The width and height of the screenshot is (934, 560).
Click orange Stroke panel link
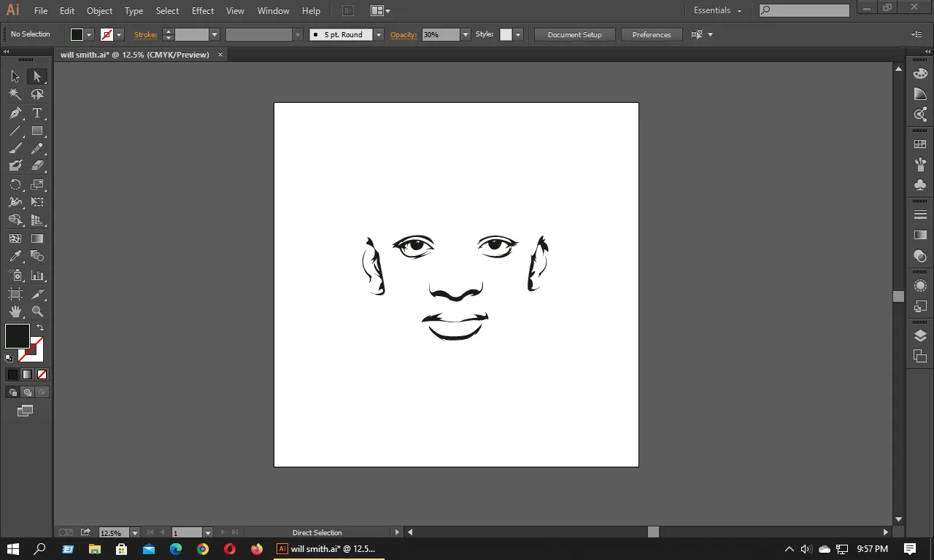pyautogui.click(x=145, y=34)
